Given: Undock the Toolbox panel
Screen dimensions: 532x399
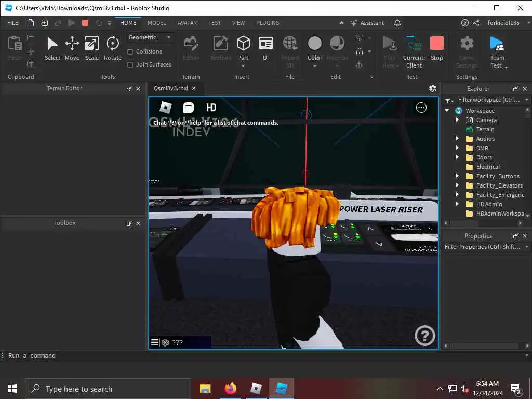Looking at the screenshot, I should tap(129, 223).
